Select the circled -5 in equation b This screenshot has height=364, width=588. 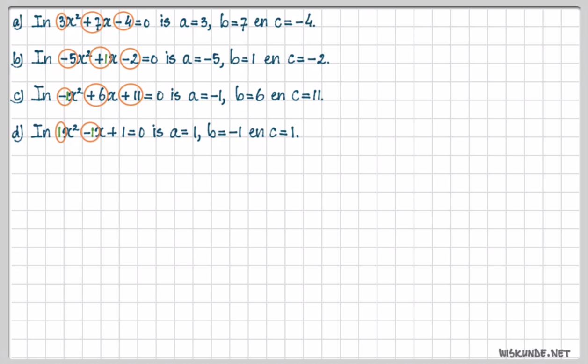(68, 59)
